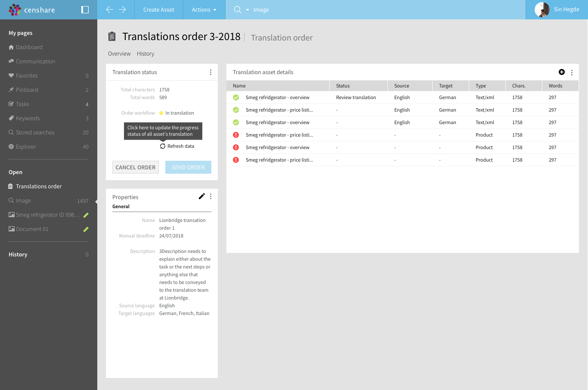588x390 pixels.
Task: Click the Refresh data icon
Action: (163, 147)
